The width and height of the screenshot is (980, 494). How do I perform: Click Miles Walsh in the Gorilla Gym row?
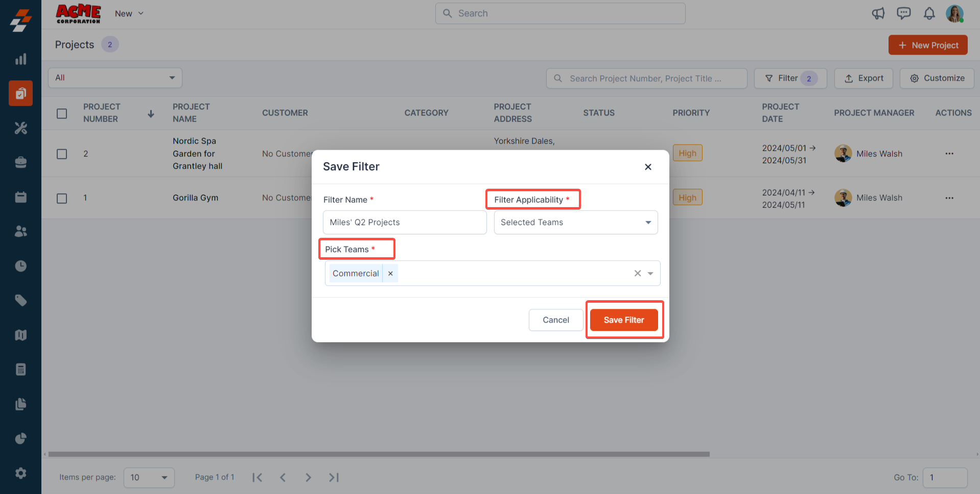pos(879,198)
